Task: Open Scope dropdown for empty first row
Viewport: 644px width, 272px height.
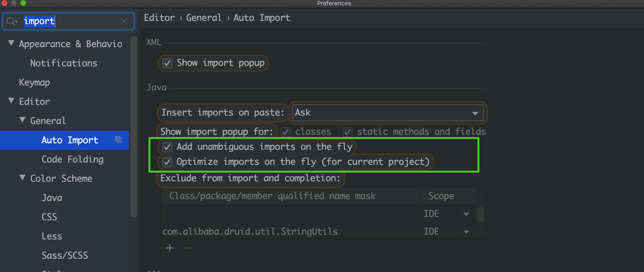Action: [466, 214]
